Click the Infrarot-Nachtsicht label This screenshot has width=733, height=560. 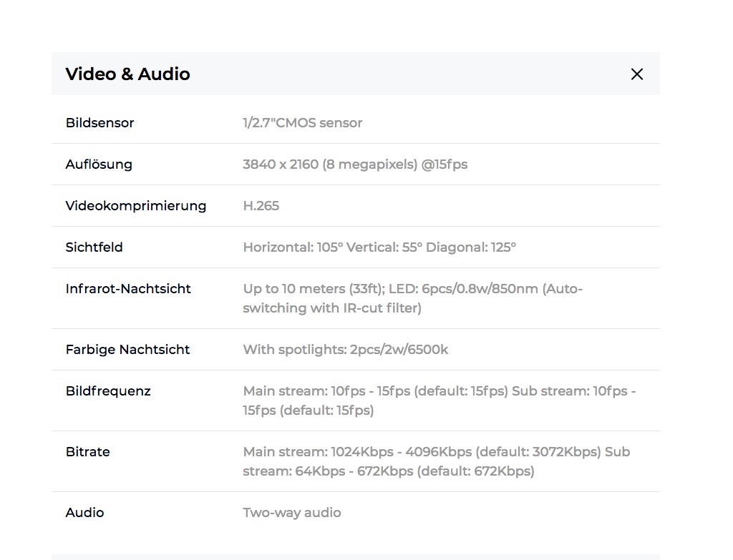128,289
